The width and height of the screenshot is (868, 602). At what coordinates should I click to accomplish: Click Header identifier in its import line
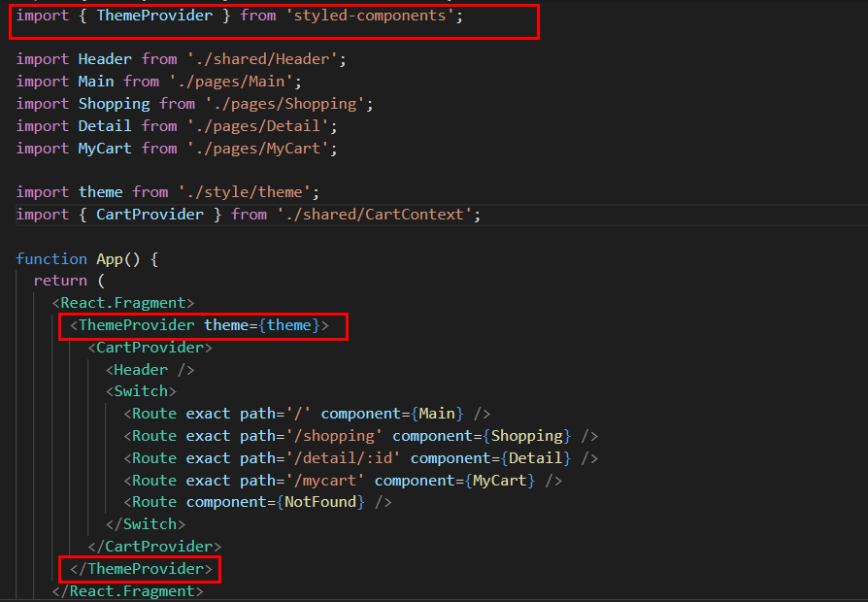tap(105, 59)
